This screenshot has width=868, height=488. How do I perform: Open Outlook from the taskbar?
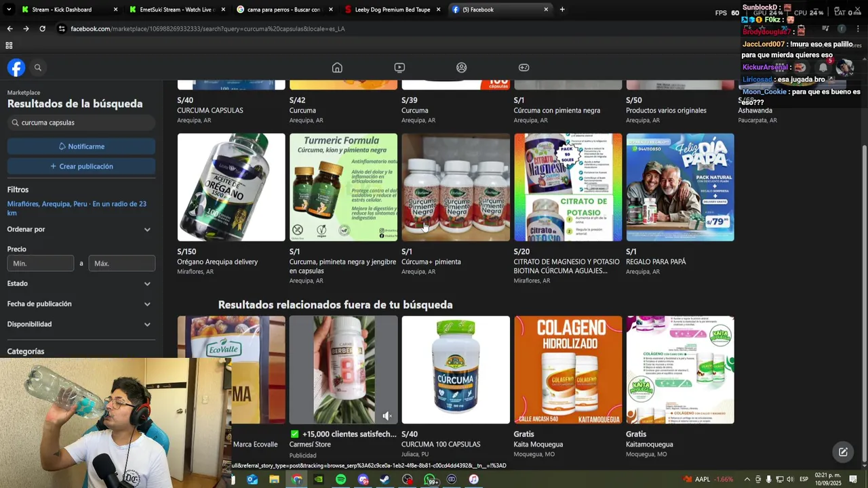252,479
